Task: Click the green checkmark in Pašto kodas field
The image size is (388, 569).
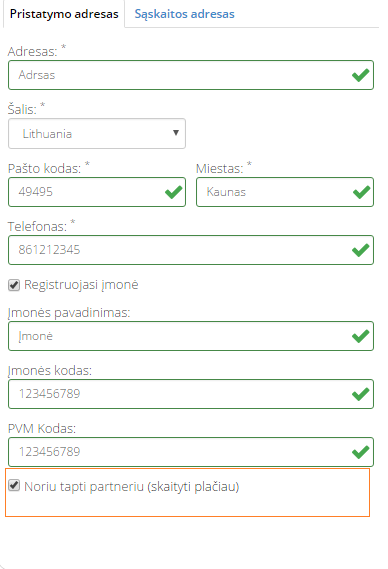Action: click(173, 192)
